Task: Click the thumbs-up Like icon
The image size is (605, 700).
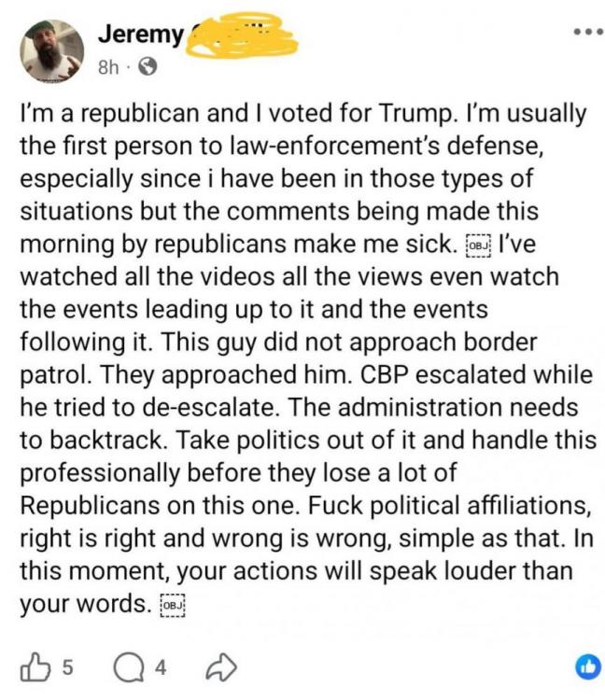Action: (35, 666)
